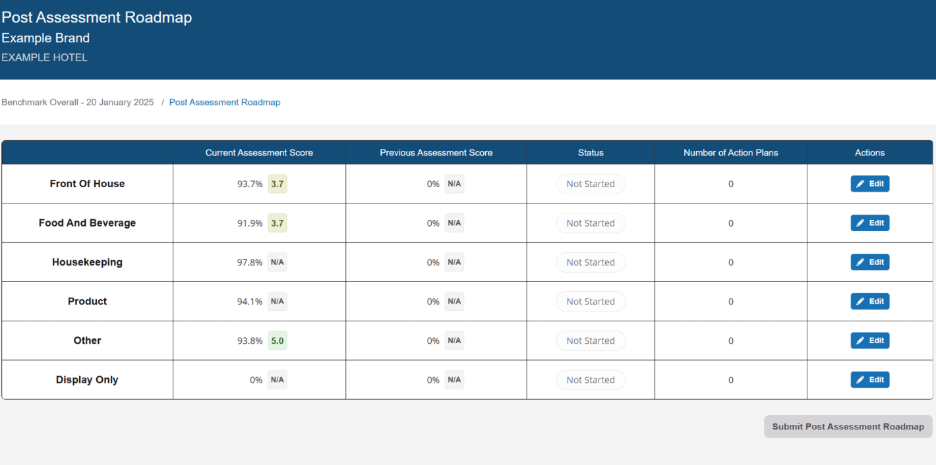Click the 5.0 score badge in Other row
Screen dimensions: 936x465
point(278,340)
